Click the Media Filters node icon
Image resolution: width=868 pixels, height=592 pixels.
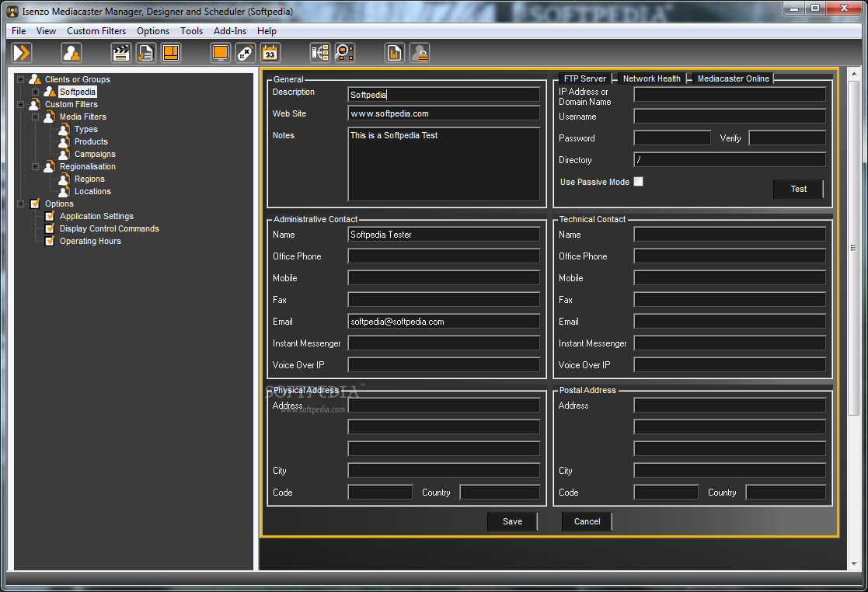click(x=49, y=117)
